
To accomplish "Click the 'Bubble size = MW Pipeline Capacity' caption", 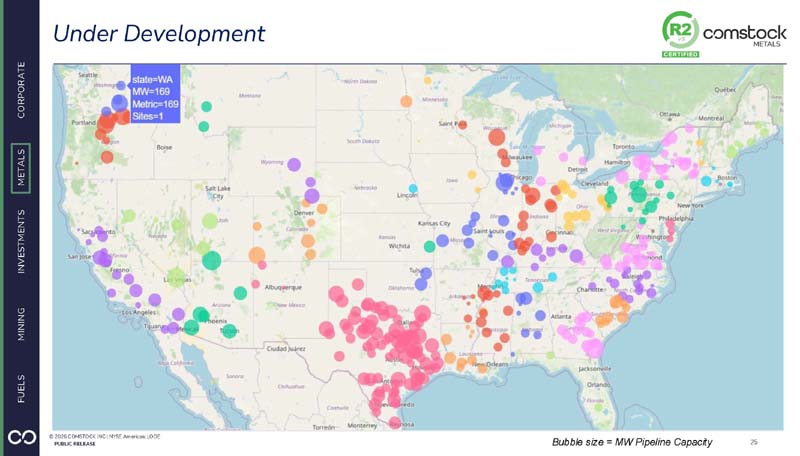I will point(632,442).
